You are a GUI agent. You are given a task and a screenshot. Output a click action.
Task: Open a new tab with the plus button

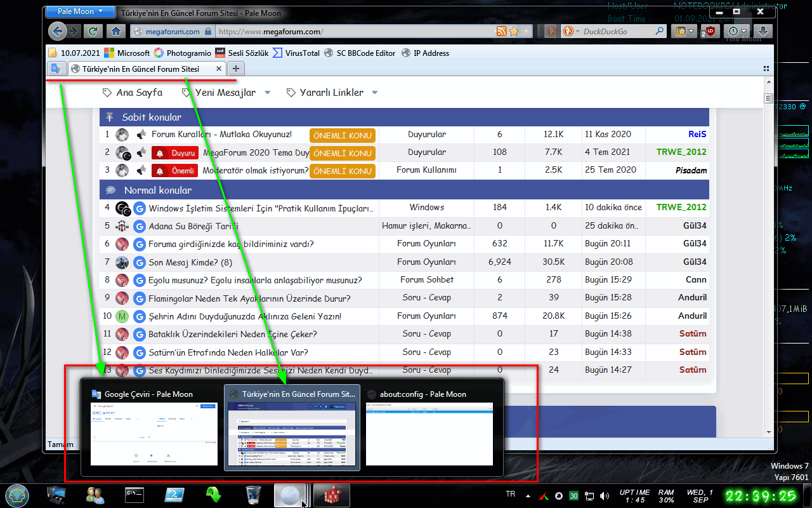click(235, 69)
